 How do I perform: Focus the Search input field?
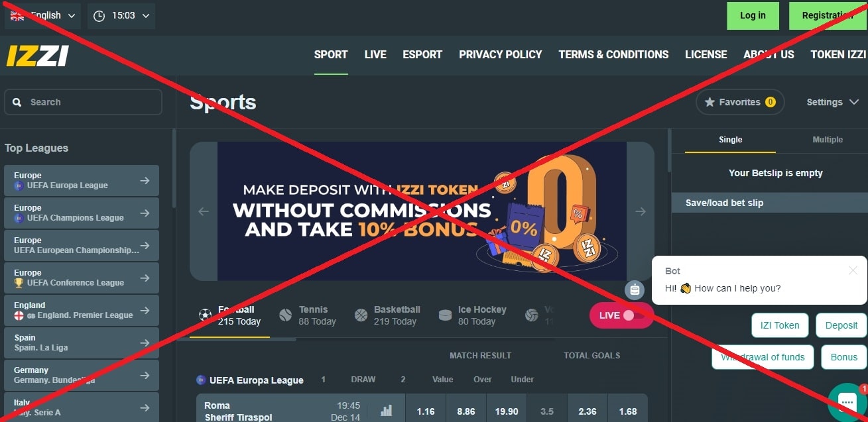point(83,102)
